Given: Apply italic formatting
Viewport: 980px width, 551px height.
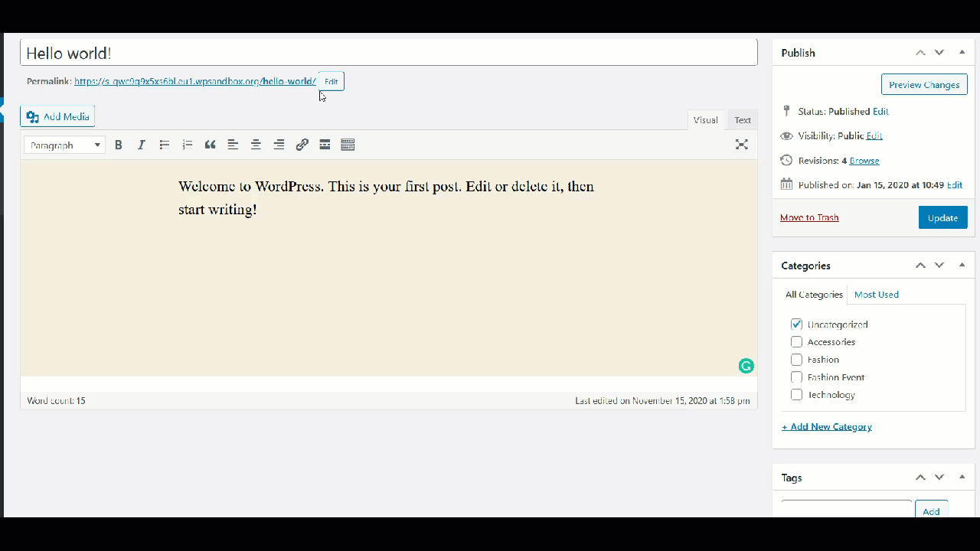Looking at the screenshot, I should (x=141, y=145).
